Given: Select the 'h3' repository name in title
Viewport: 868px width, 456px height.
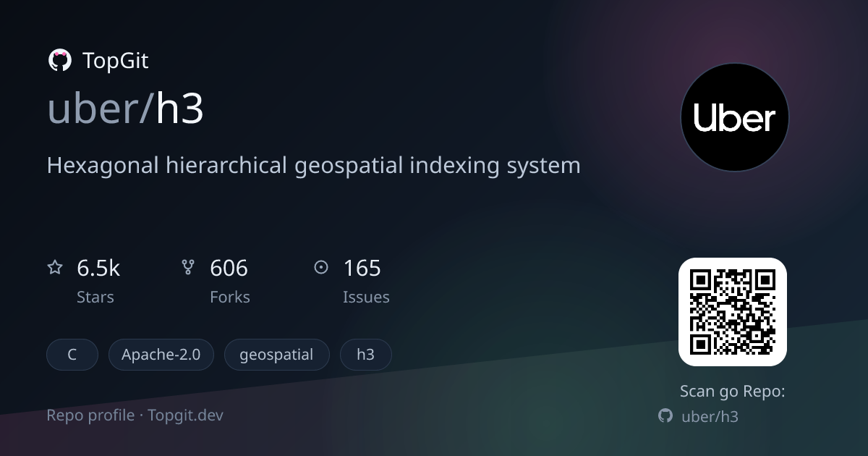Looking at the screenshot, I should (x=179, y=109).
